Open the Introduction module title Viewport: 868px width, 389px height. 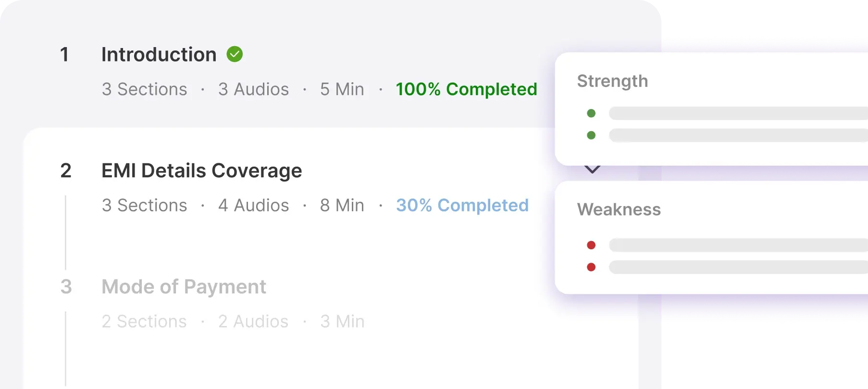coord(159,54)
